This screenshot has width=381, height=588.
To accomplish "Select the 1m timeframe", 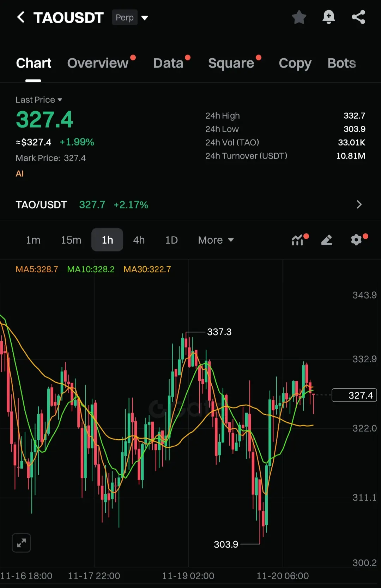I will pos(33,240).
